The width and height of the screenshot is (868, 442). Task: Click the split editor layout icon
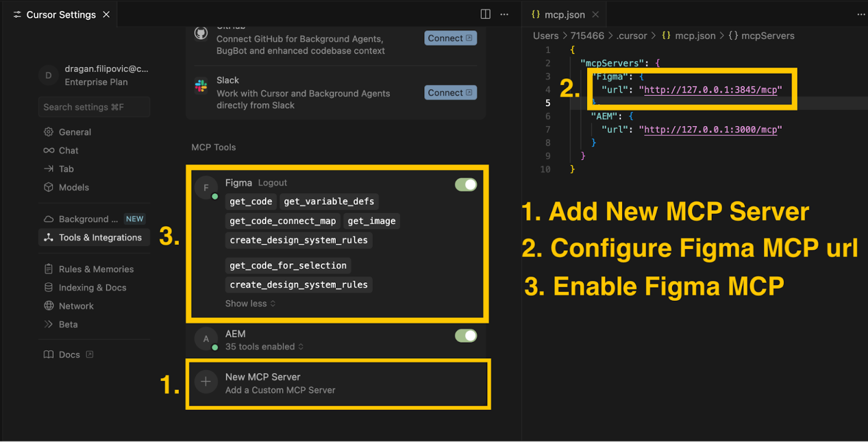coord(486,14)
